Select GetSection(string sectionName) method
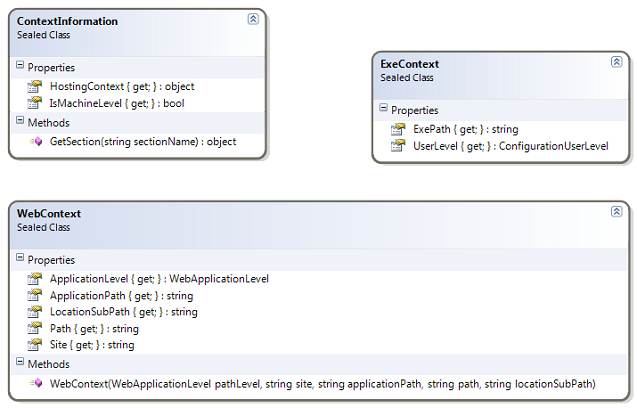This screenshot has height=408, width=637. pos(143,141)
